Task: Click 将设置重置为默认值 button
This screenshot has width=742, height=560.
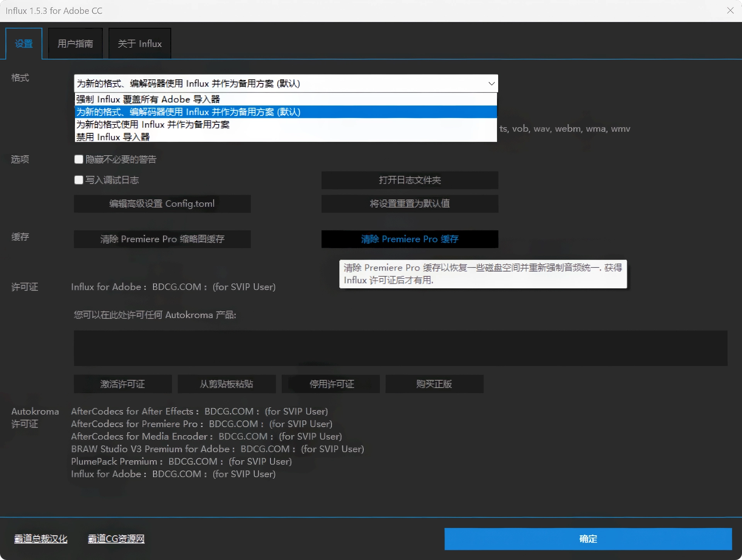Action: click(410, 204)
